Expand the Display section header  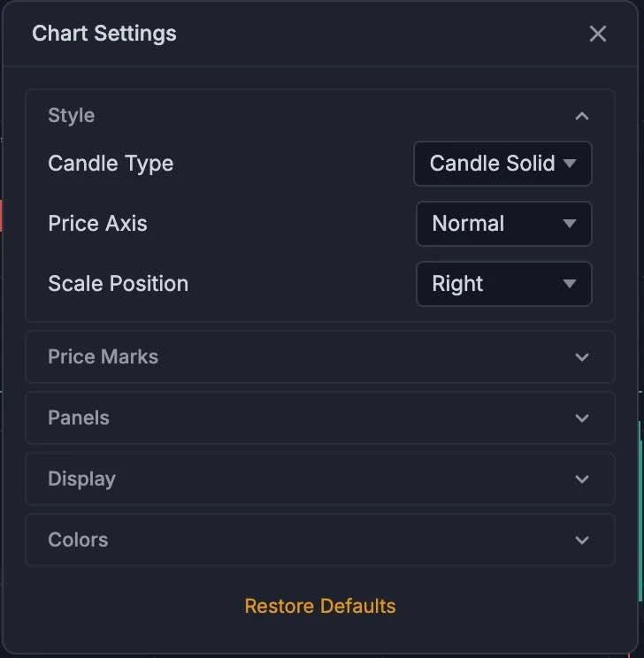tap(320, 478)
